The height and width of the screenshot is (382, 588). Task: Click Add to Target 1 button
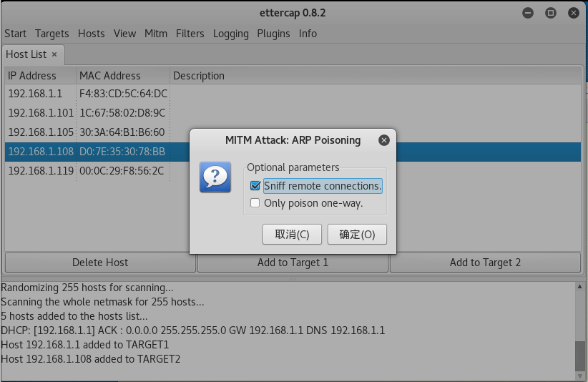click(x=293, y=263)
